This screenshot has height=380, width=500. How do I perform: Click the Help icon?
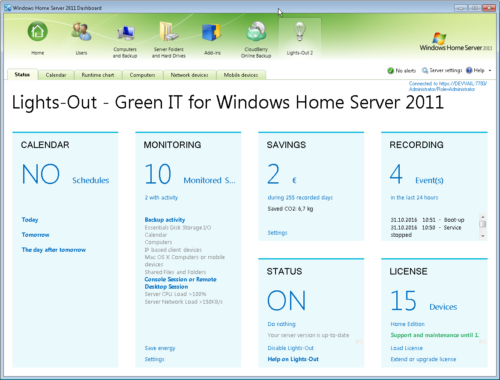pos(469,70)
